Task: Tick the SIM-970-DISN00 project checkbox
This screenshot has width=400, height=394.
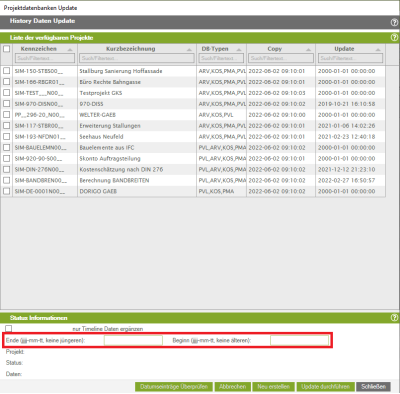Action: click(7, 104)
